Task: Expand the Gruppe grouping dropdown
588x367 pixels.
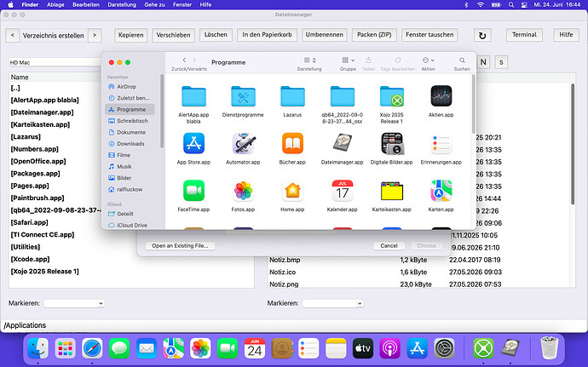Action: (348, 60)
